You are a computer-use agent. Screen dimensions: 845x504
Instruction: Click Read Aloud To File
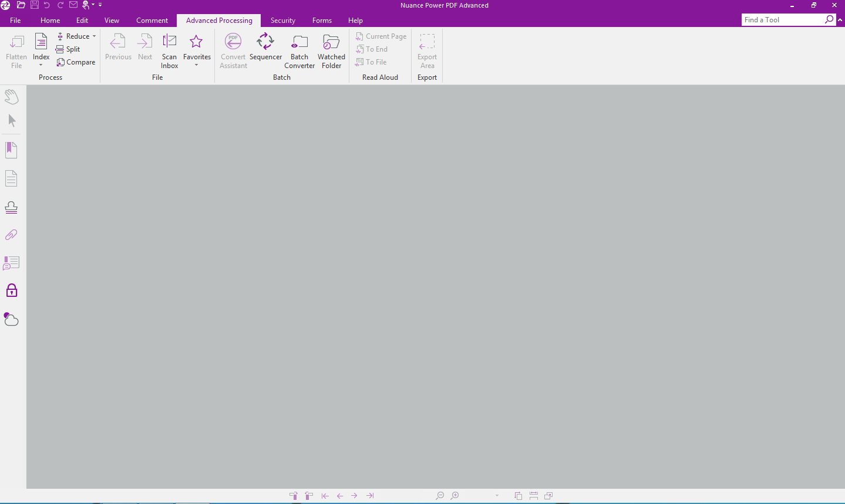371,62
